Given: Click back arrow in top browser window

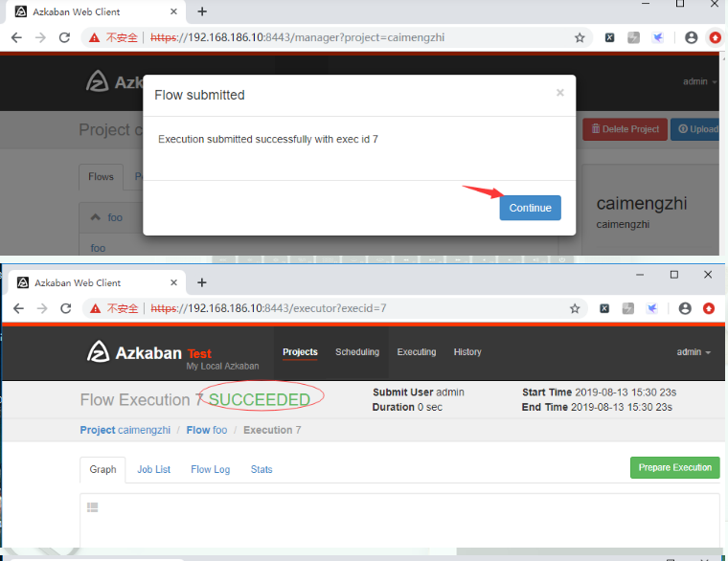Looking at the screenshot, I should click(16, 37).
